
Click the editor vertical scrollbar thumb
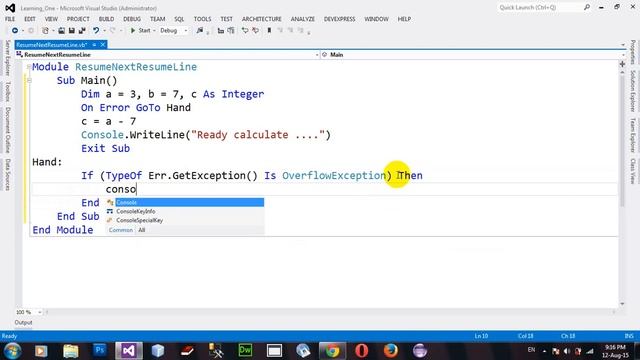coord(622,141)
